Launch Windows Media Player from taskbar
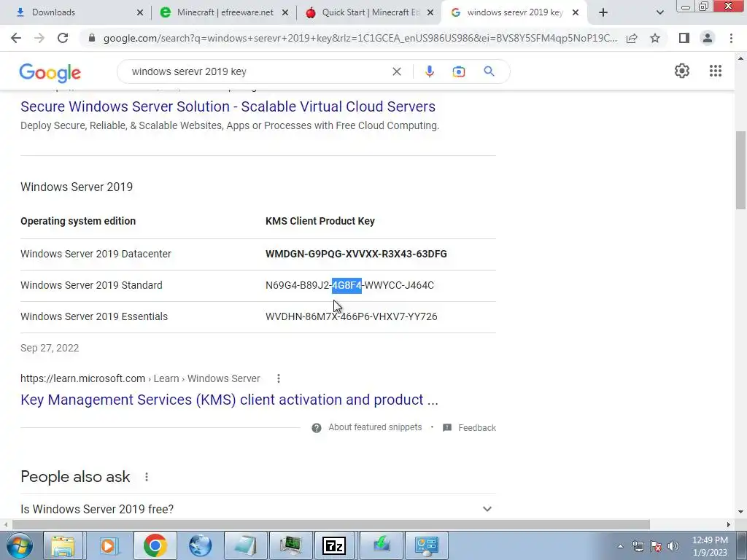This screenshot has width=747, height=560. point(108,545)
